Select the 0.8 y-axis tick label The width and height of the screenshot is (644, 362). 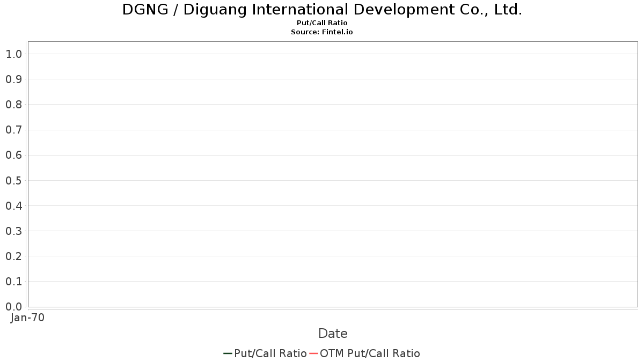click(13, 105)
